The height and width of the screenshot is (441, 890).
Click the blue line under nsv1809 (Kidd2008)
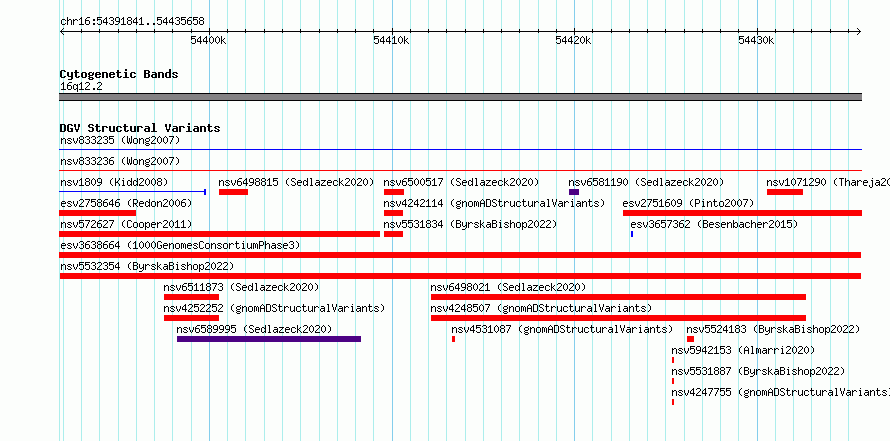coord(132,192)
